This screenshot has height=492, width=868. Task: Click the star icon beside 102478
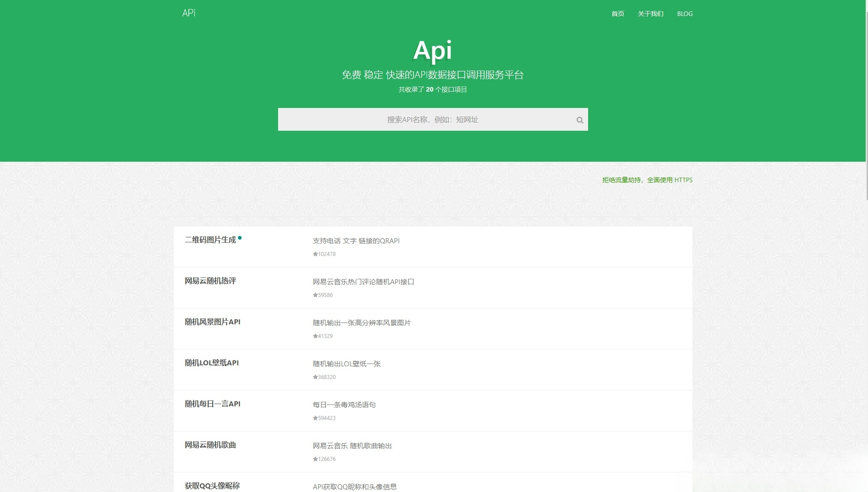coord(314,254)
